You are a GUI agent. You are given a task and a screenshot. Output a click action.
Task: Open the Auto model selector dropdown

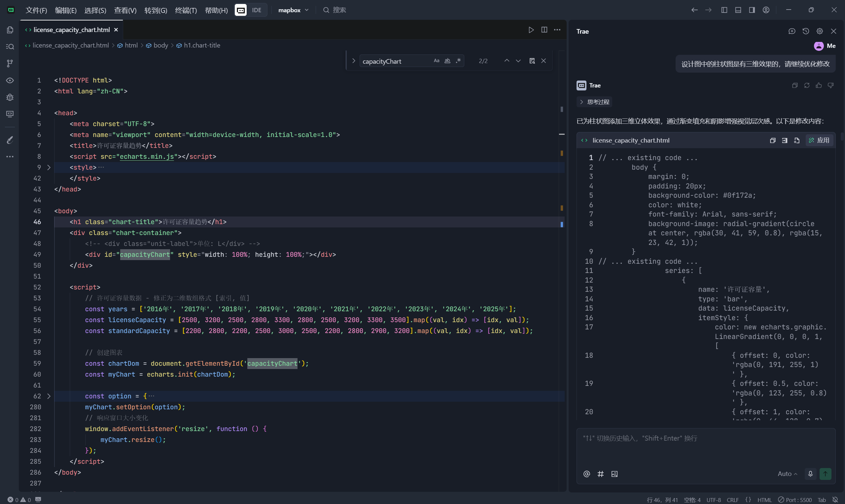(x=787, y=474)
